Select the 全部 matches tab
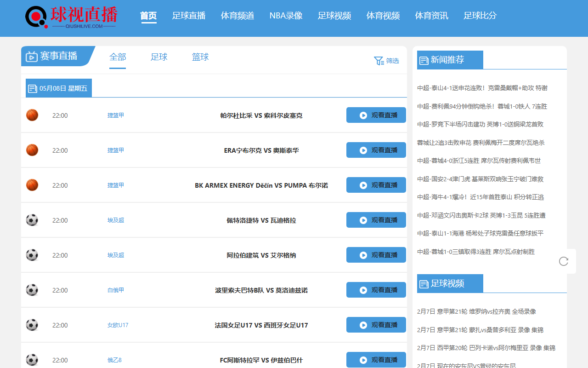The width and height of the screenshot is (588, 368). click(x=118, y=57)
